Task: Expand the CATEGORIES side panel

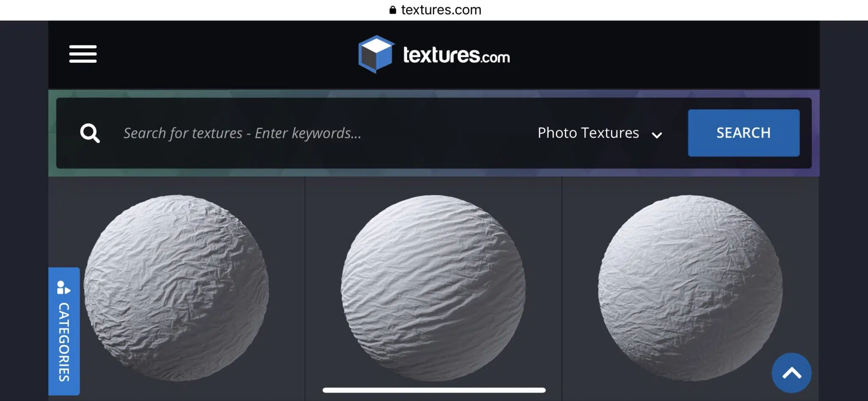Action: pyautogui.click(x=64, y=331)
